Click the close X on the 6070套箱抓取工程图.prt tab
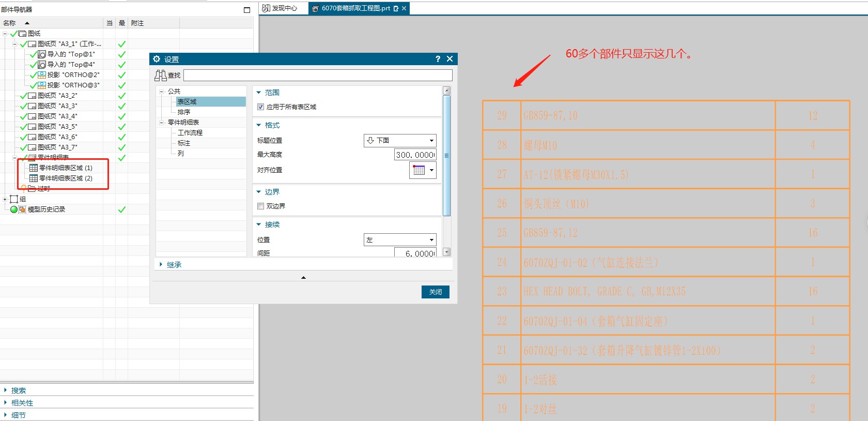 [404, 8]
